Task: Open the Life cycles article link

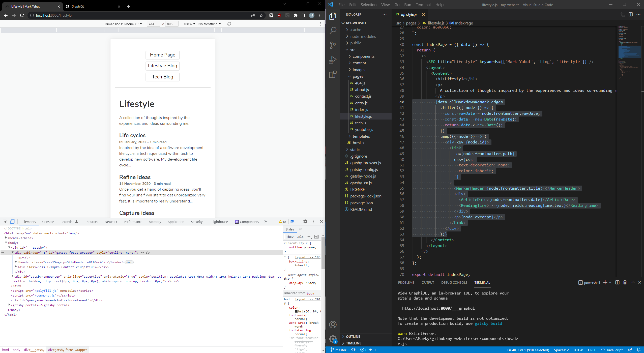Action: 132,135
